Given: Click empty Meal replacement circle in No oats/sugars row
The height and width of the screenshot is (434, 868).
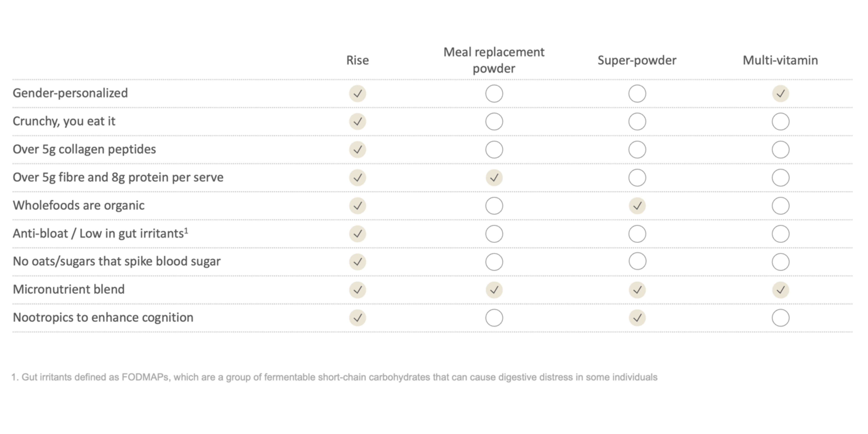Looking at the screenshot, I should click(x=494, y=262).
